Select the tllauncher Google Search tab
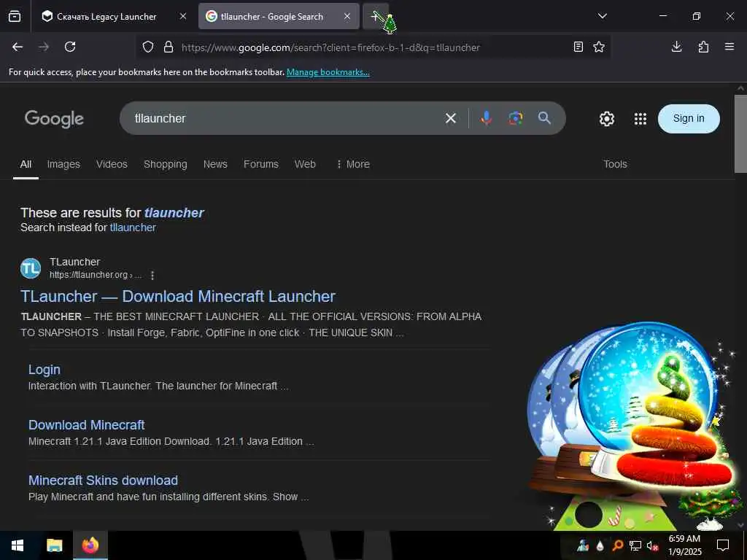This screenshot has height=560, width=747. pyautogui.click(x=271, y=16)
